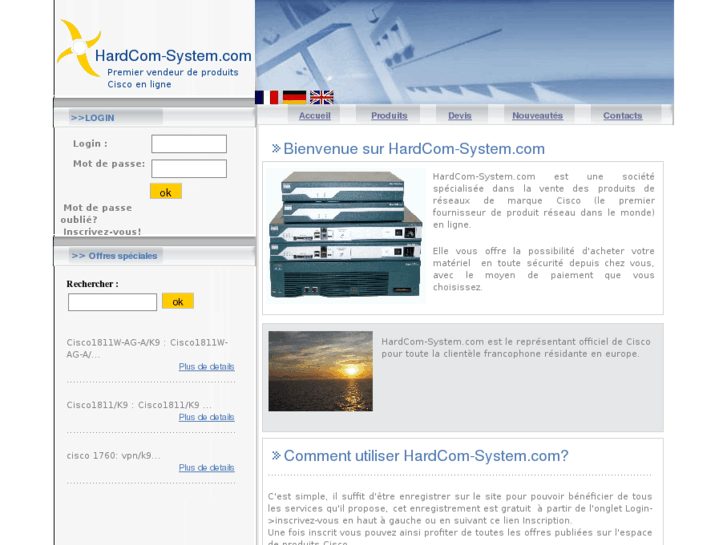727x545 pixels.
Task: Click the Rechercher label
Action: 92,284
